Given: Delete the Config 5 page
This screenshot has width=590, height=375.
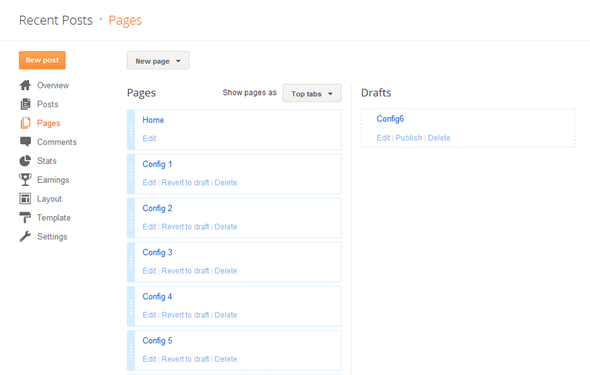Looking at the screenshot, I should pos(226,359).
